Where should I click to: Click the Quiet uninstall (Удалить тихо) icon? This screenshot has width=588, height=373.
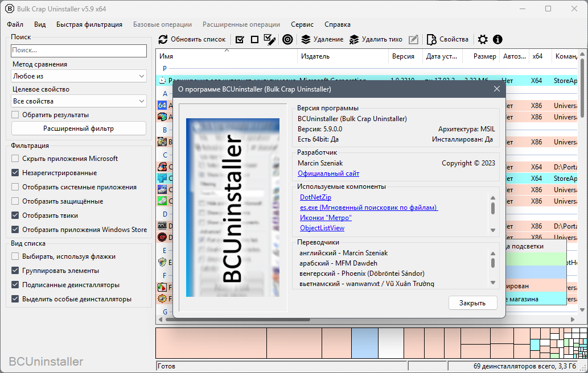point(354,39)
